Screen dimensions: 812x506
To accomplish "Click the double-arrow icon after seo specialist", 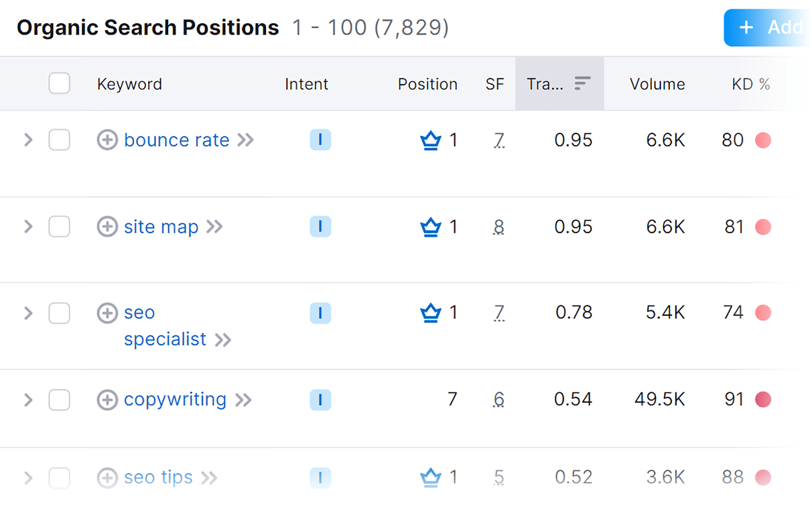I will point(223,340).
